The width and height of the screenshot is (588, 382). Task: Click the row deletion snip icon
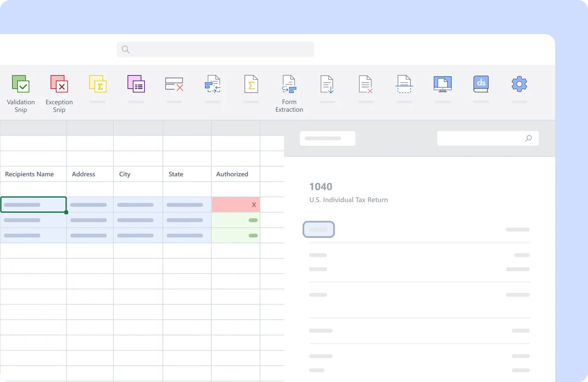[174, 84]
